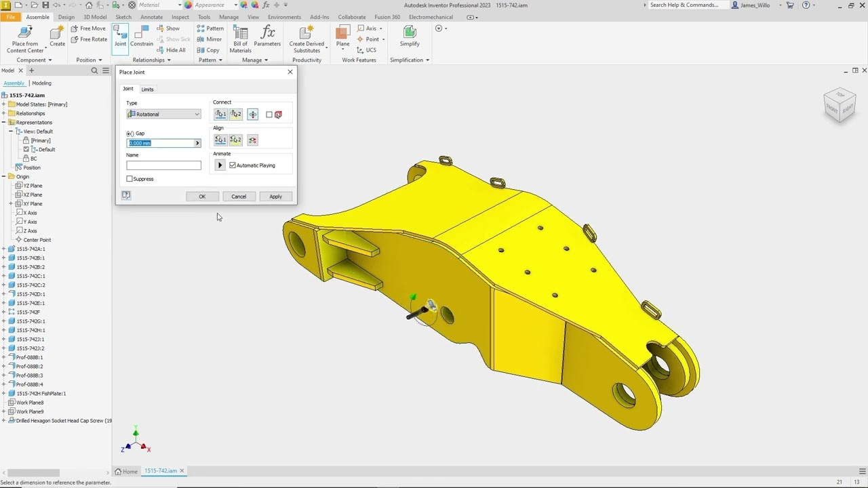This screenshot has width=868, height=488.
Task: Select Align first alignment button
Action: pyautogui.click(x=220, y=140)
